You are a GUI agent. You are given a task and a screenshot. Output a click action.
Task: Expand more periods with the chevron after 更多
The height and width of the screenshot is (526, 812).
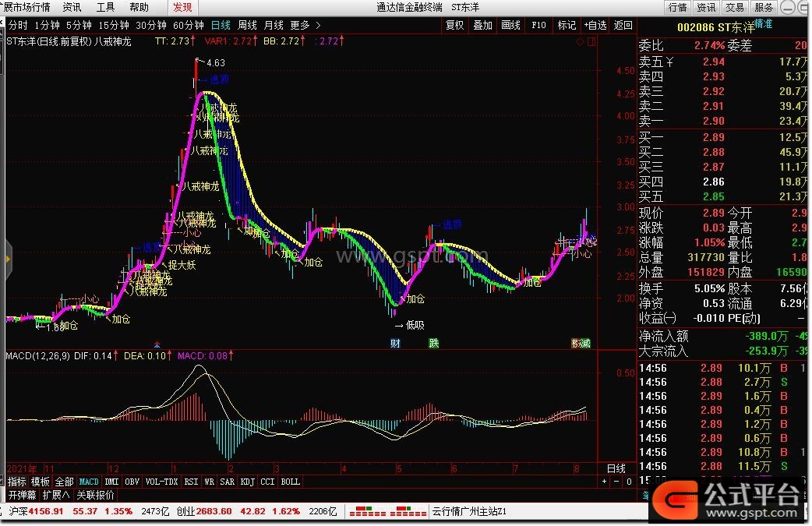click(x=318, y=25)
